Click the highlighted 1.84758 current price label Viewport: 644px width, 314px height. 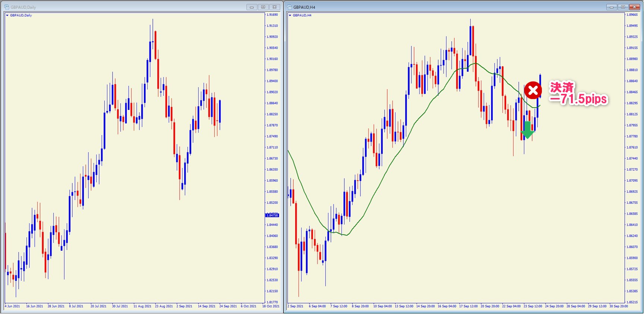[272, 215]
